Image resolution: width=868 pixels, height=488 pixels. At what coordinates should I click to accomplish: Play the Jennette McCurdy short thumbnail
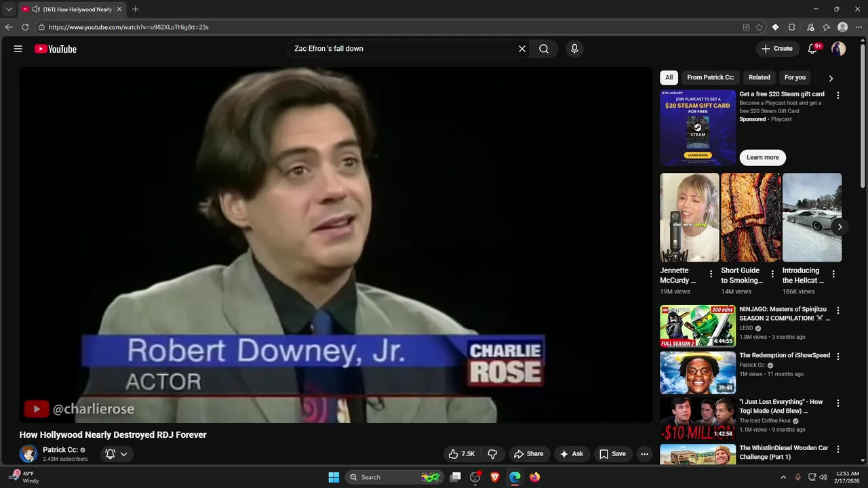(x=690, y=218)
